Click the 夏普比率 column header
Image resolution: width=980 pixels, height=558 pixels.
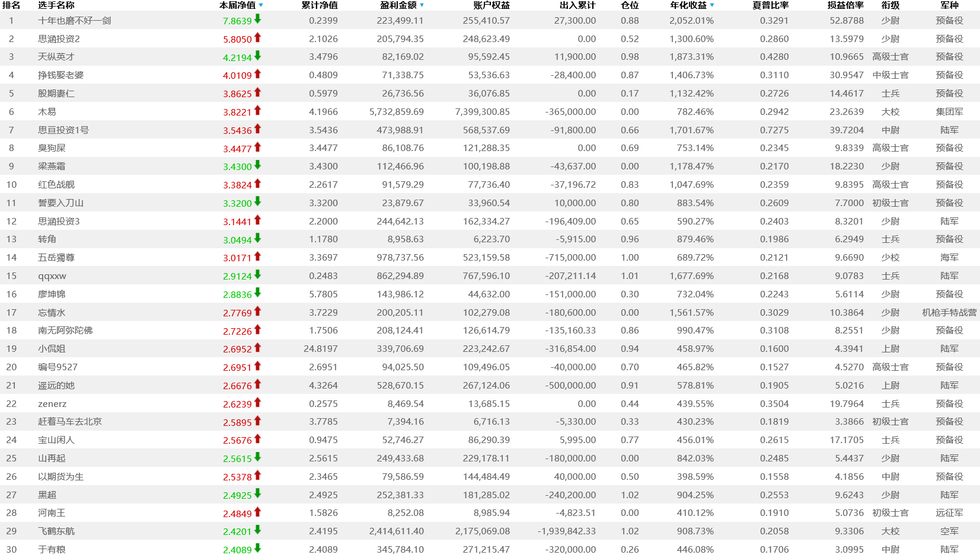(x=771, y=5)
